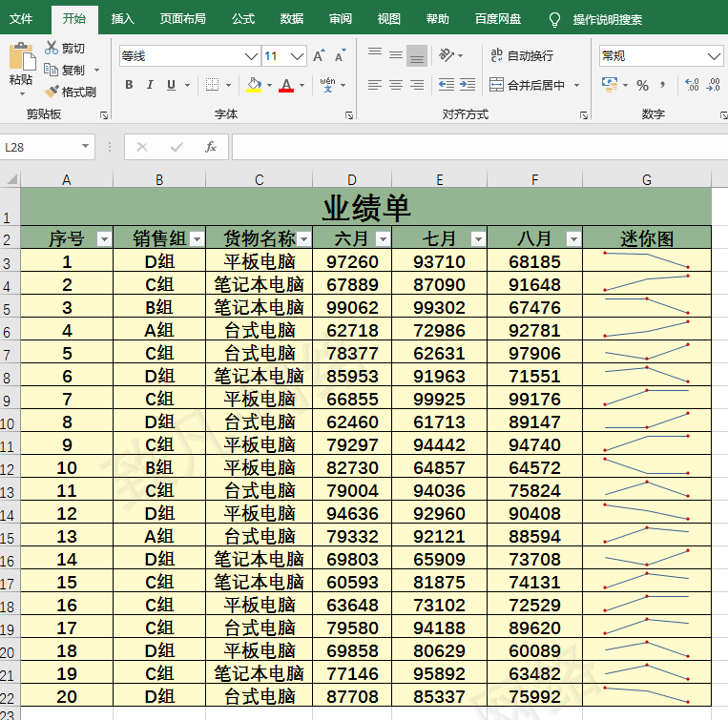Toggle Bold formatting
728x720 pixels.
click(x=129, y=85)
